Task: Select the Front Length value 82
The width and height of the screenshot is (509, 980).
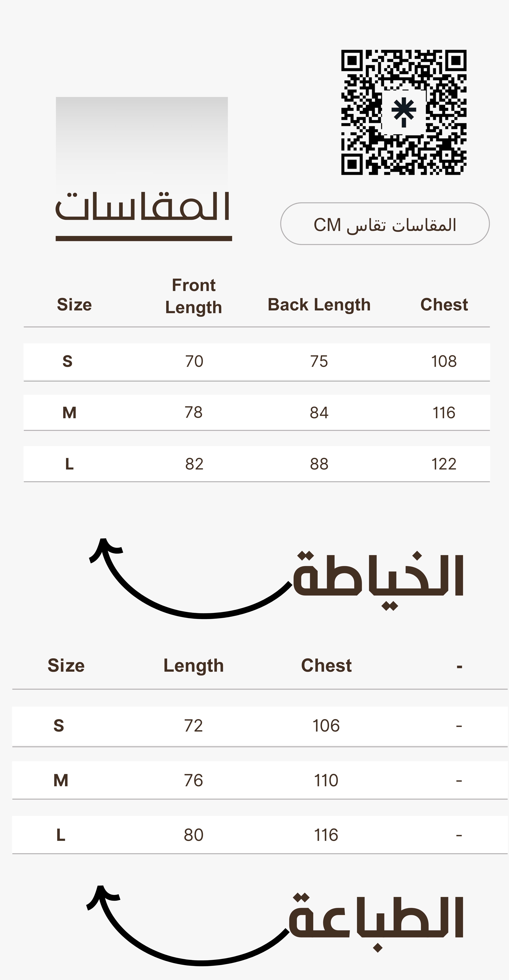Action: [x=194, y=464]
